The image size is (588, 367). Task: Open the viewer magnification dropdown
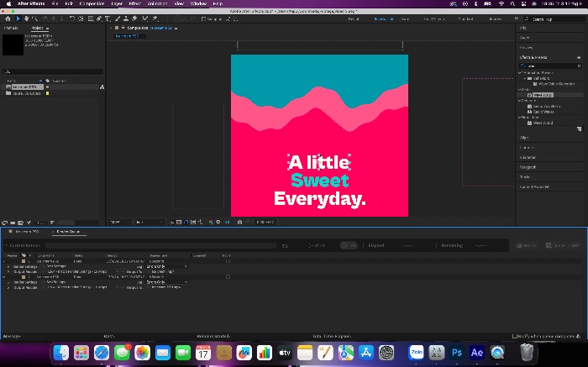point(119,222)
